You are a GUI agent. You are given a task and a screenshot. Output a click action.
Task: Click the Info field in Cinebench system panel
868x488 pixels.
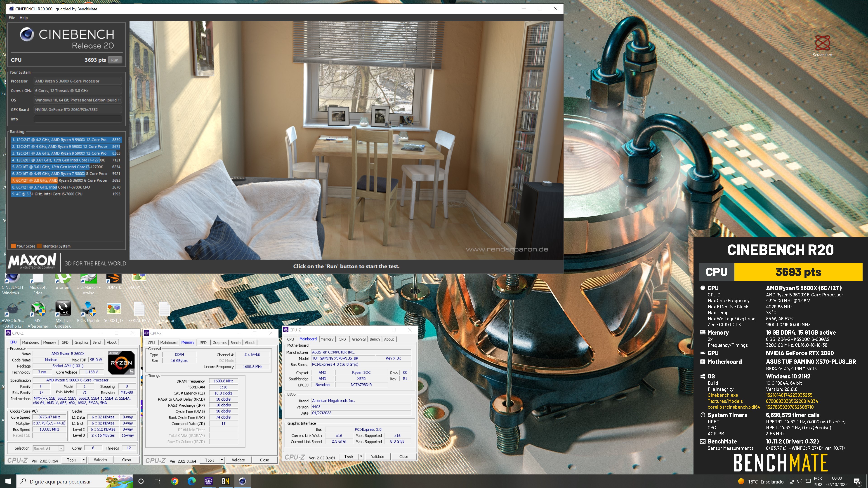click(78, 119)
